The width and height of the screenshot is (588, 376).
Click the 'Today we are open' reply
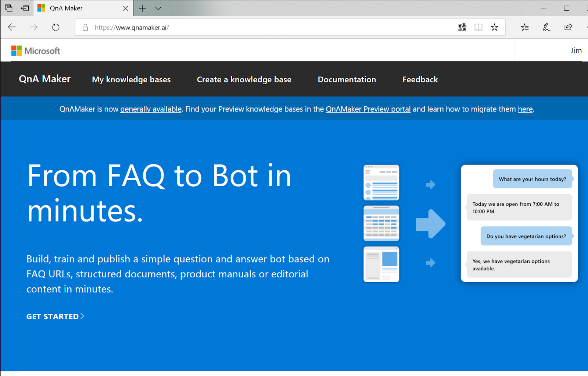[x=519, y=207]
